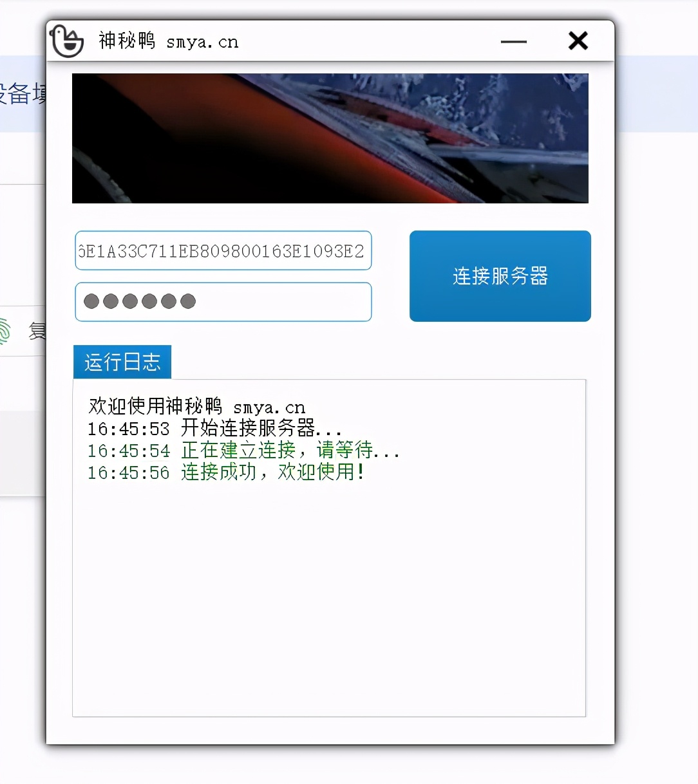Click the 连接服务器 button
The image size is (698, 784).
pyautogui.click(x=500, y=276)
